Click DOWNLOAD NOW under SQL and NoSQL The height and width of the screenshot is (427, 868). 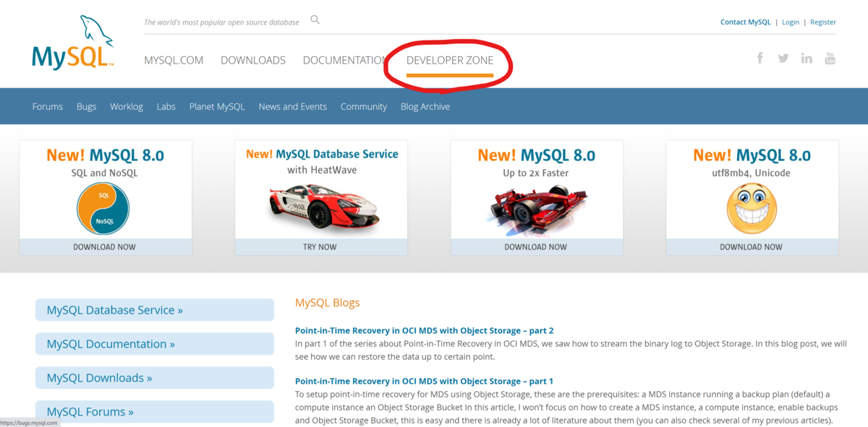(106, 246)
